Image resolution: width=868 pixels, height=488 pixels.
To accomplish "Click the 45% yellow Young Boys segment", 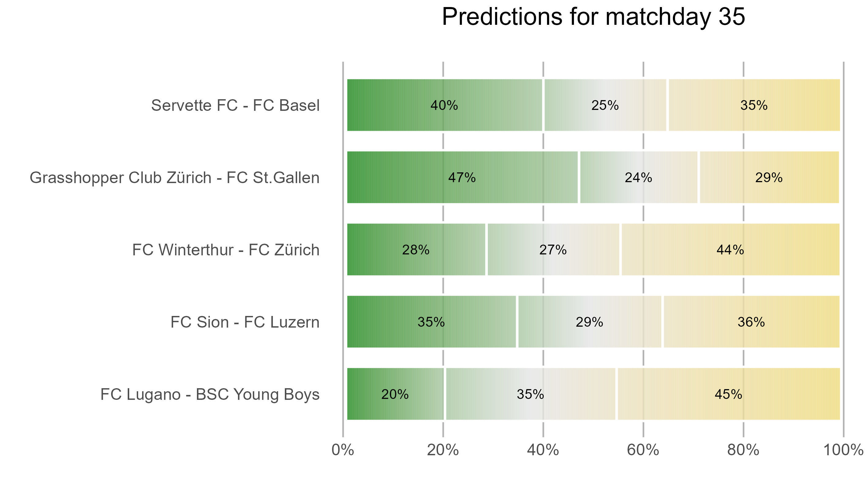I will click(x=729, y=394).
